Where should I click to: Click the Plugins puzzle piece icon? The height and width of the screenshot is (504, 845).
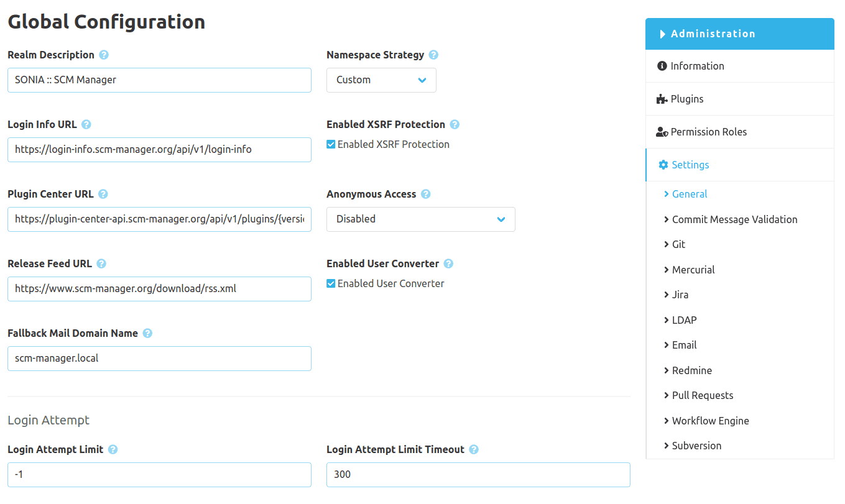click(x=662, y=99)
